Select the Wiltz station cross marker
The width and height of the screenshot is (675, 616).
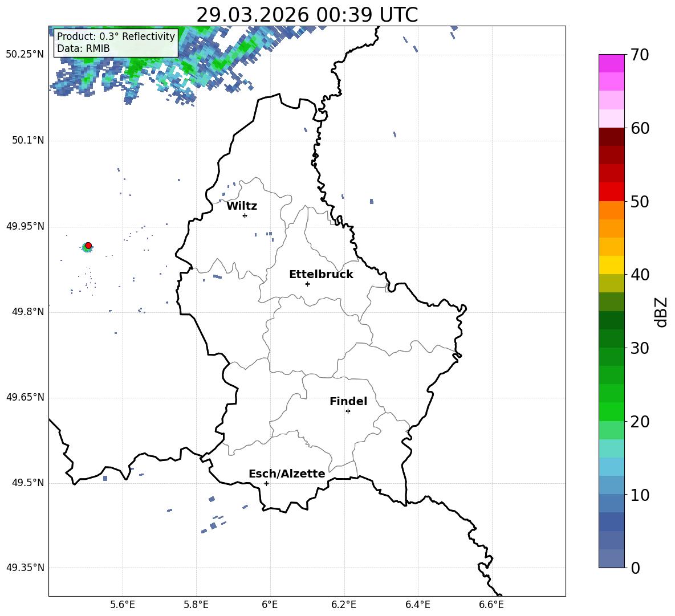click(245, 215)
